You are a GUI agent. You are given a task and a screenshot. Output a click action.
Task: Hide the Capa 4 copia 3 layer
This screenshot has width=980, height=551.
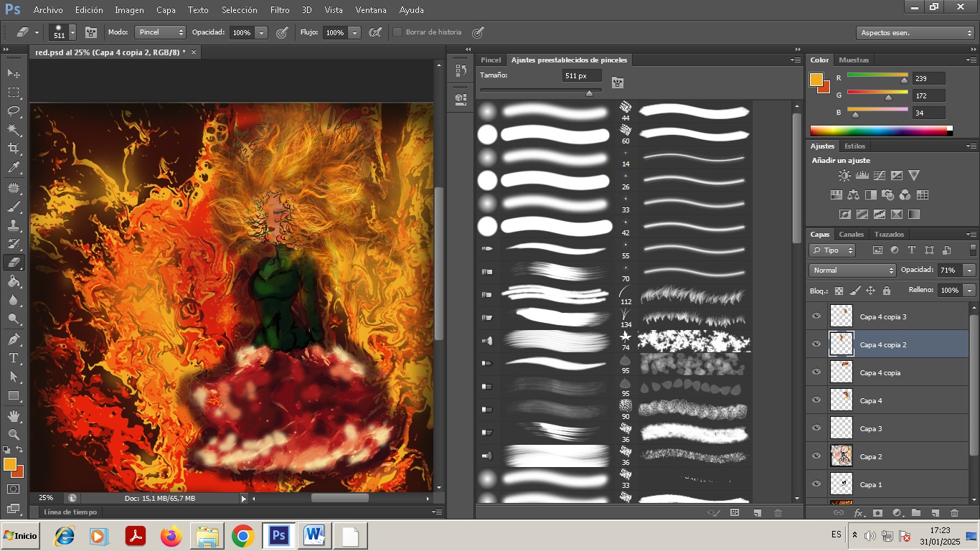pyautogui.click(x=816, y=316)
